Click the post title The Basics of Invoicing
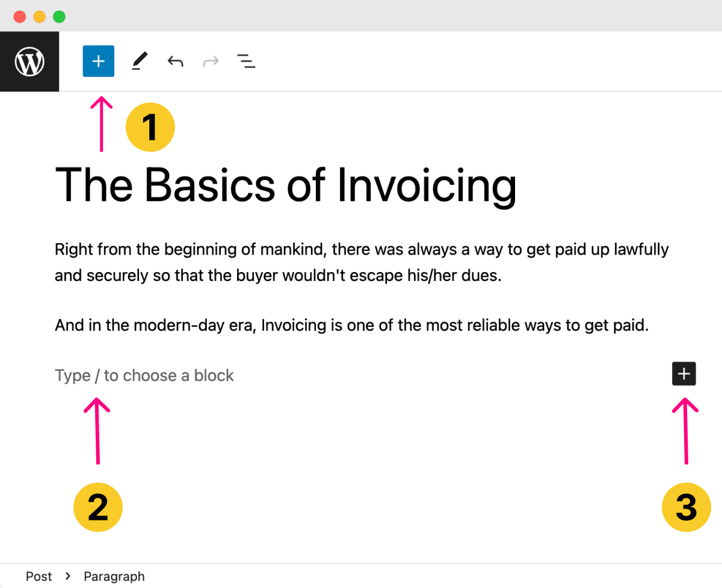The image size is (722, 588). [x=285, y=185]
